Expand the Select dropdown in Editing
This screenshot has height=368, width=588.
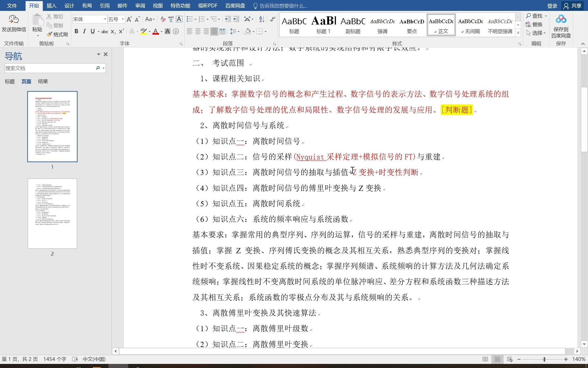point(536,33)
